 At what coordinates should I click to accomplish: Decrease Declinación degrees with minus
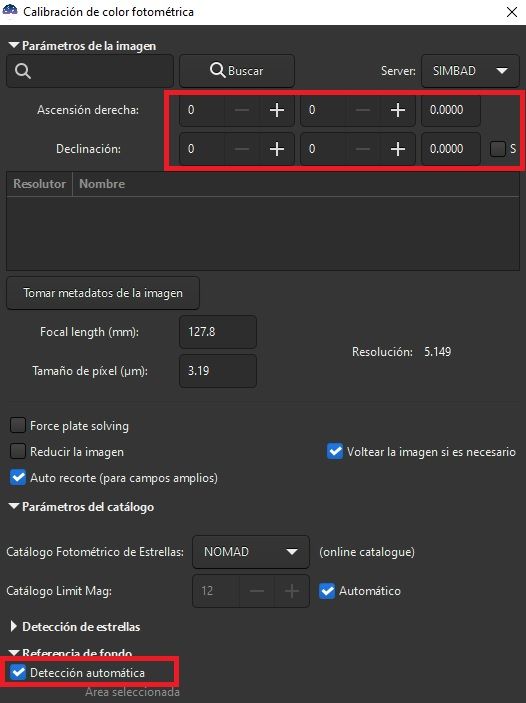(242, 149)
